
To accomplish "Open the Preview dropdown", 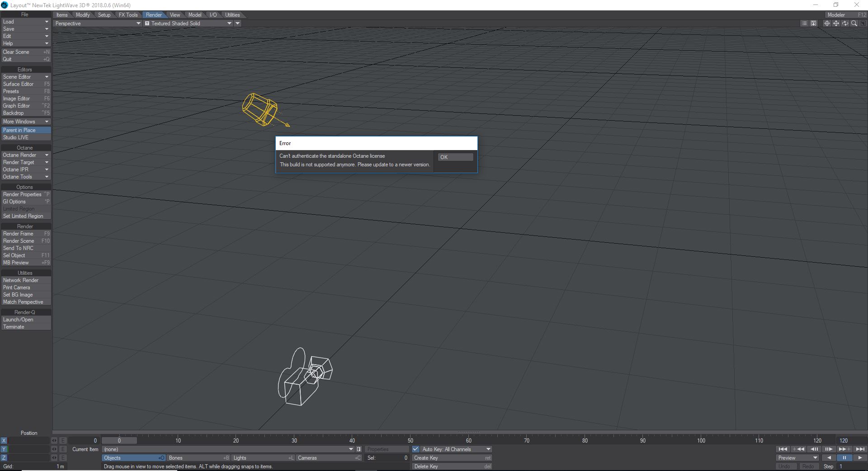I will tap(797, 458).
